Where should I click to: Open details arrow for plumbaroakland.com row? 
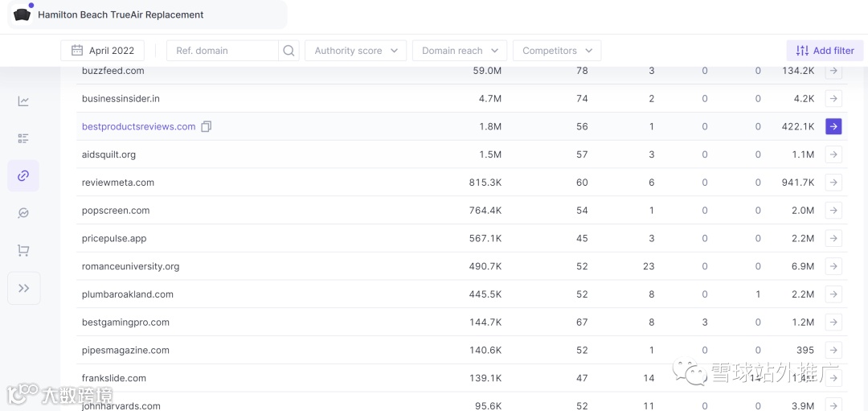tap(833, 294)
